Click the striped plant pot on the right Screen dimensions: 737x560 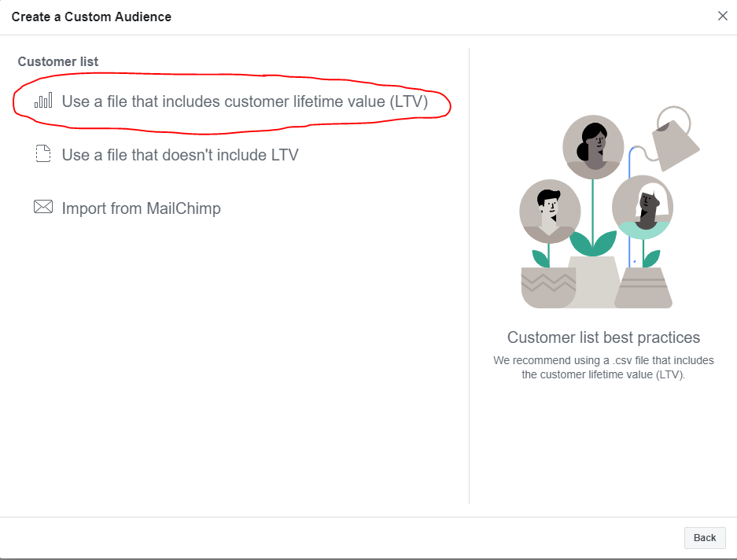[643, 288]
